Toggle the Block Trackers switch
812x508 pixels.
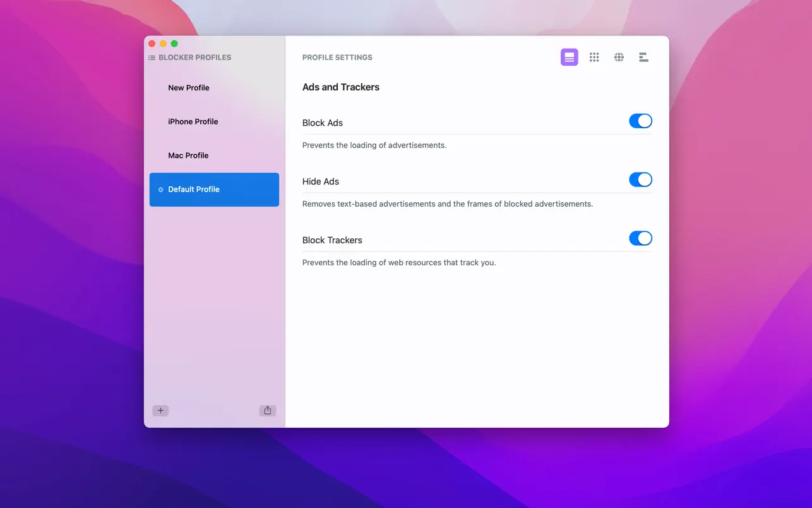640,239
